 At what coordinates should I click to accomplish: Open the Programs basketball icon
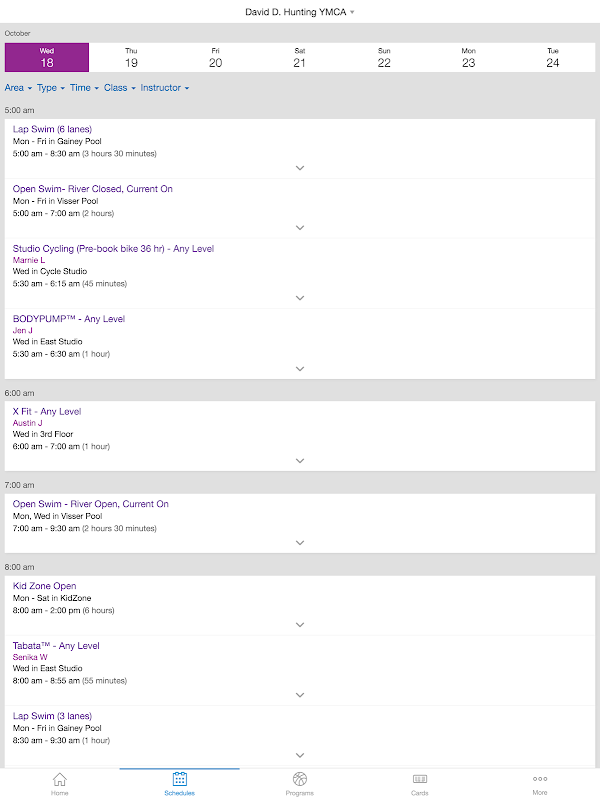[x=300, y=779]
